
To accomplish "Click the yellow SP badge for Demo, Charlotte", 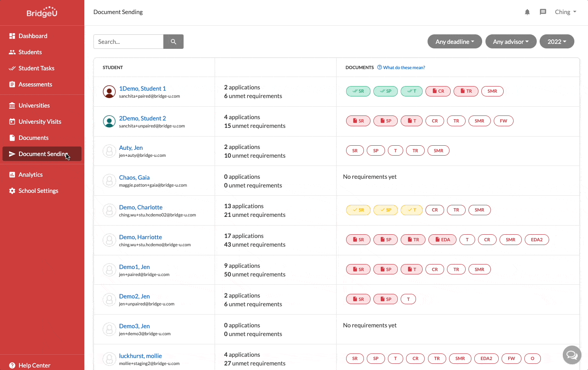I will tap(385, 210).
